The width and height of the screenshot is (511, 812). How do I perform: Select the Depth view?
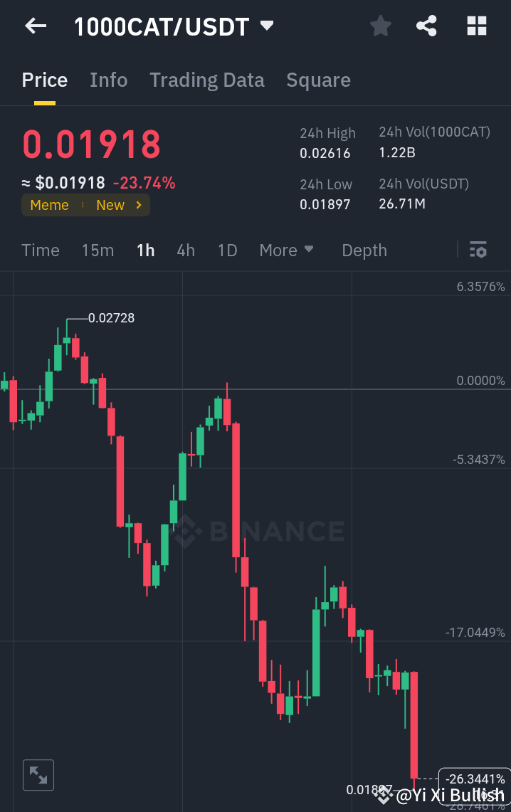(364, 250)
